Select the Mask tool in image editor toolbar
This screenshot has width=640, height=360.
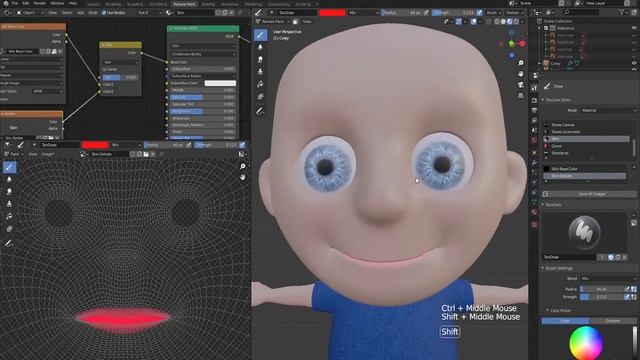pyautogui.click(x=9, y=228)
